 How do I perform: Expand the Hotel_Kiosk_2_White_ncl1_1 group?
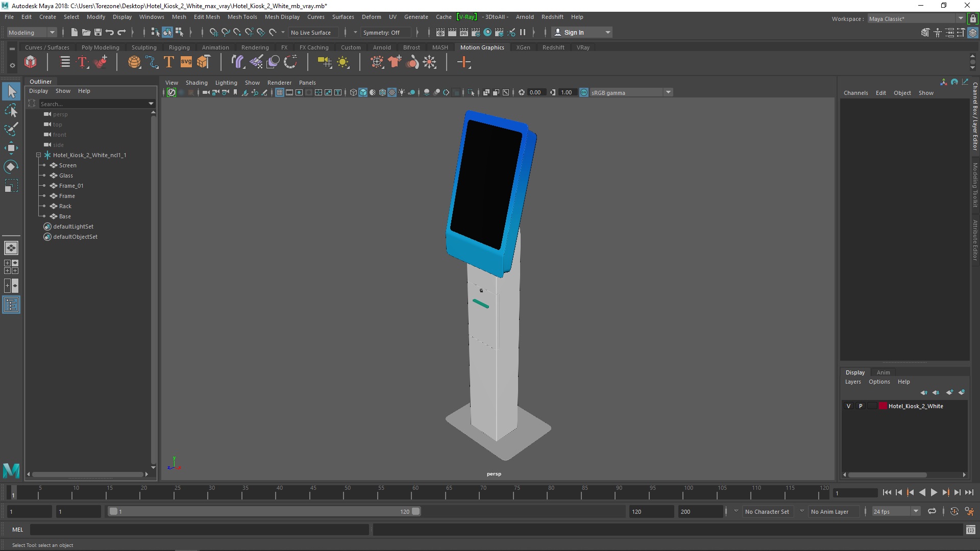tap(38, 155)
